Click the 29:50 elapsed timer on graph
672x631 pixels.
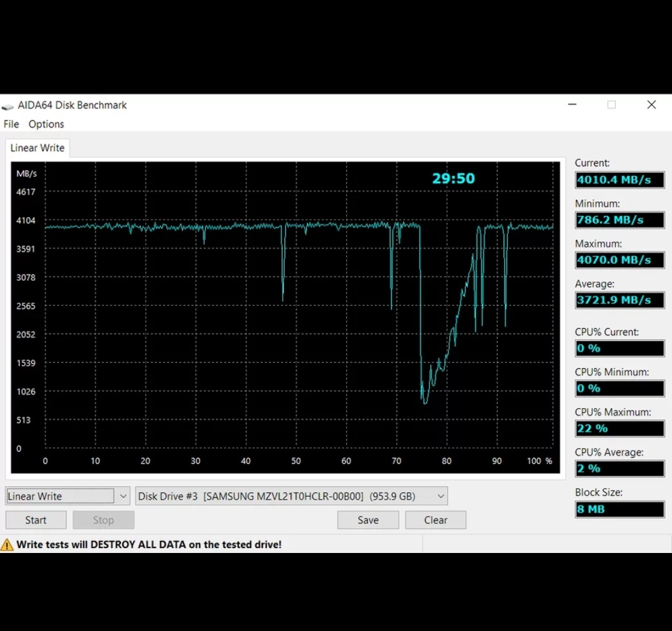tap(454, 179)
